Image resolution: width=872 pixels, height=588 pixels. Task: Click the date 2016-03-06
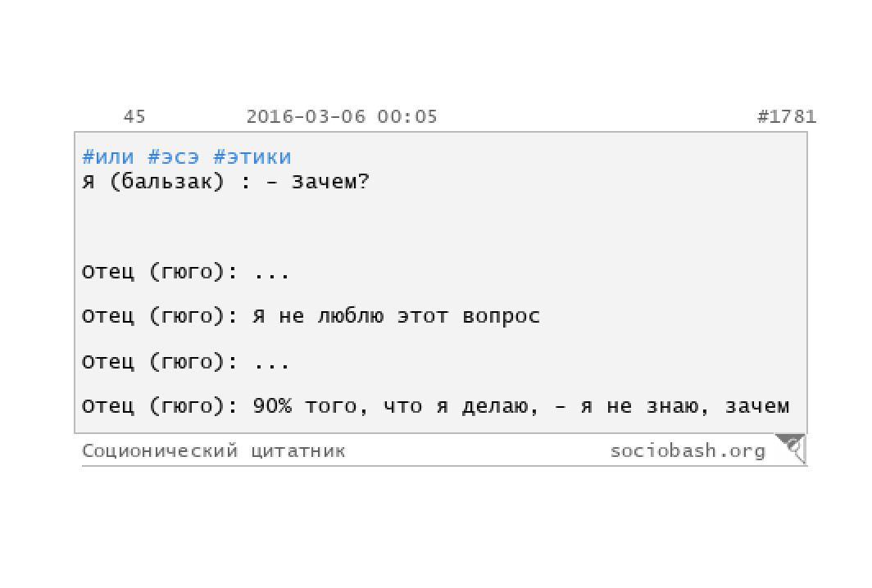306,117
